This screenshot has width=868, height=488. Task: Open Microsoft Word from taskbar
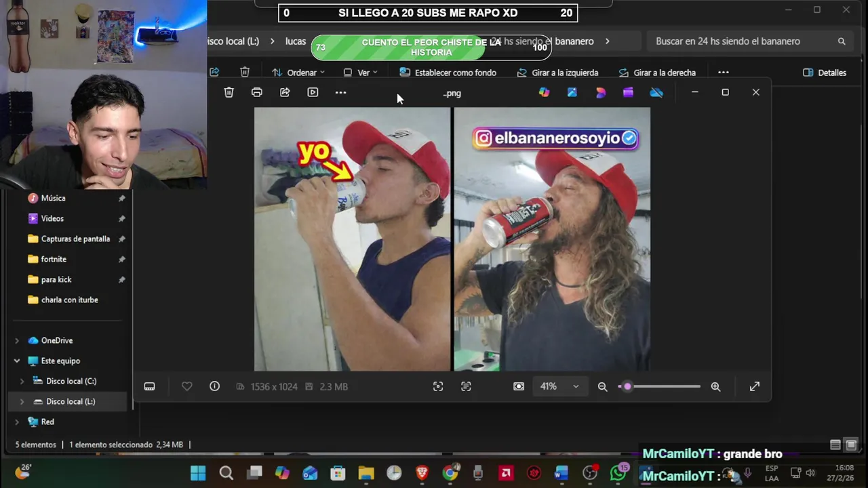coord(561,473)
